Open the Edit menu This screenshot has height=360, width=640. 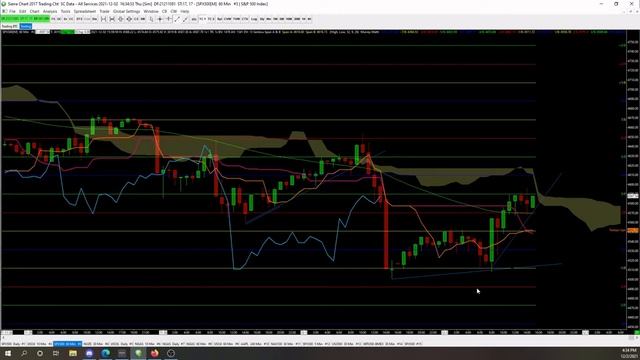22,11
